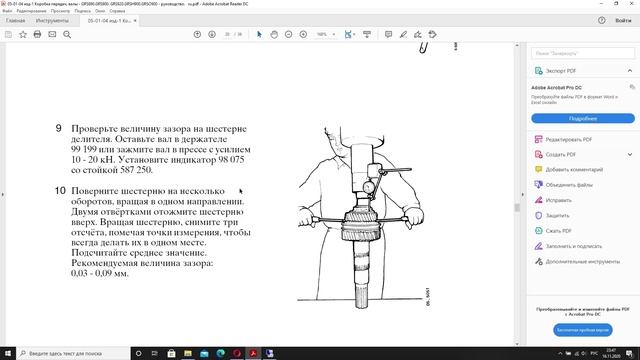Collapse the Экспорт PDF section

(630, 71)
